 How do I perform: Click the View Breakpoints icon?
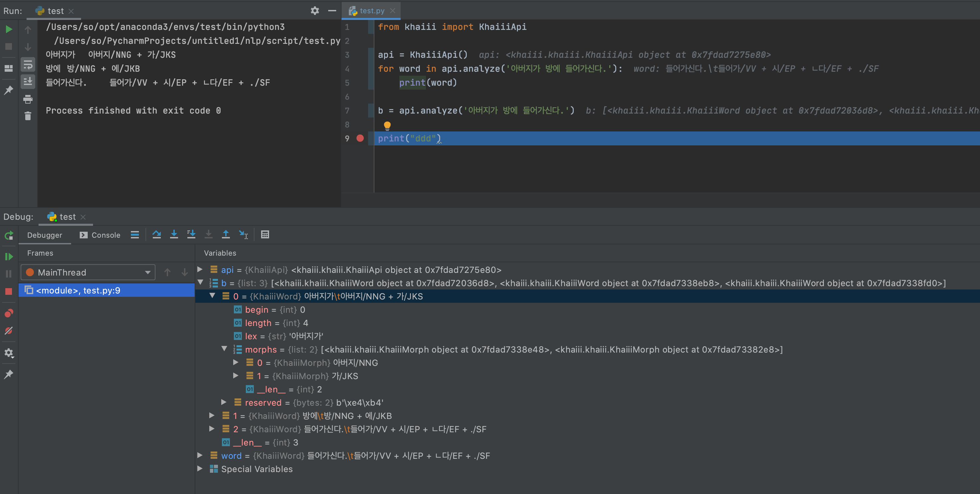click(9, 313)
